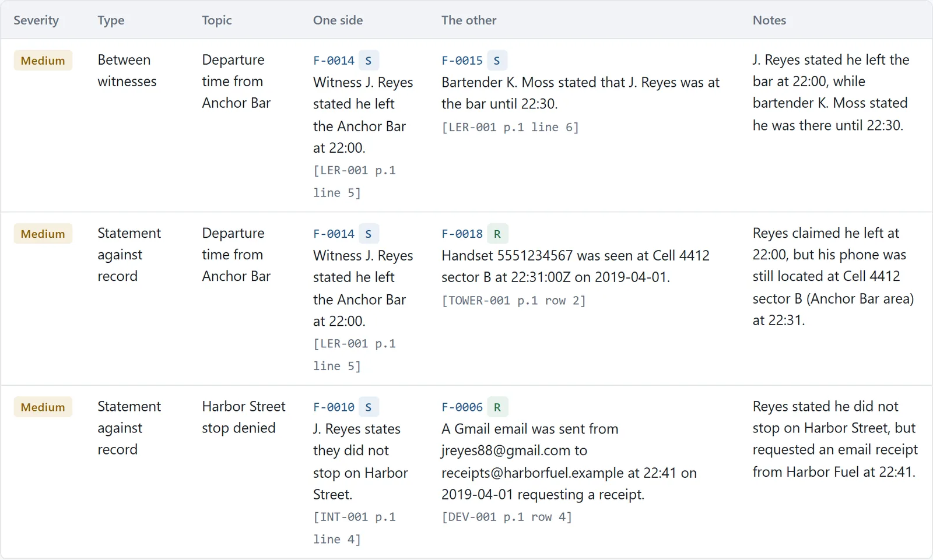The image size is (933, 560).
Task: Open F-0014 in the statement against record row
Action: pyautogui.click(x=334, y=234)
